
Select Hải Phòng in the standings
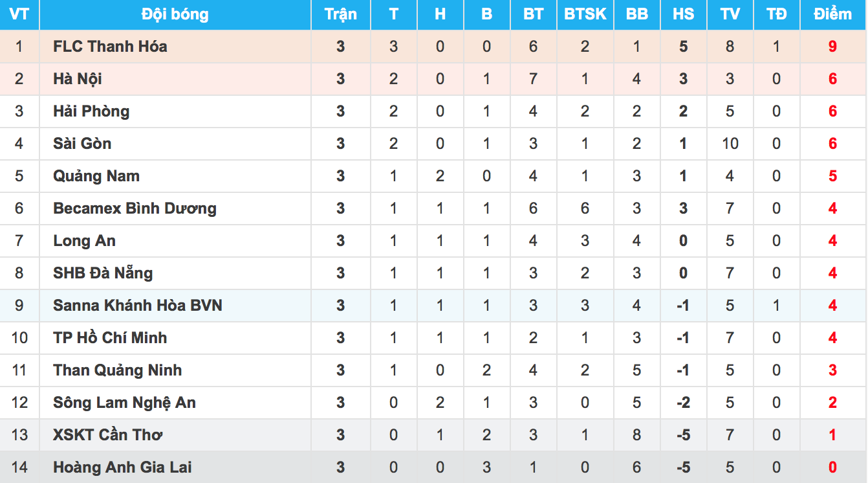point(91,111)
